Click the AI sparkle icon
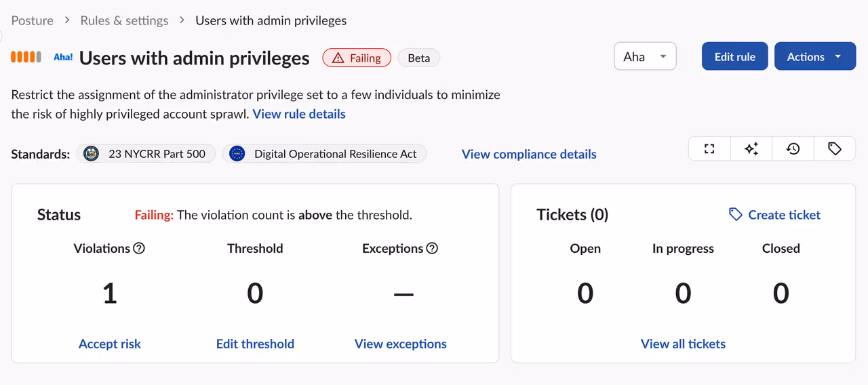This screenshot has width=868, height=385. tap(751, 149)
